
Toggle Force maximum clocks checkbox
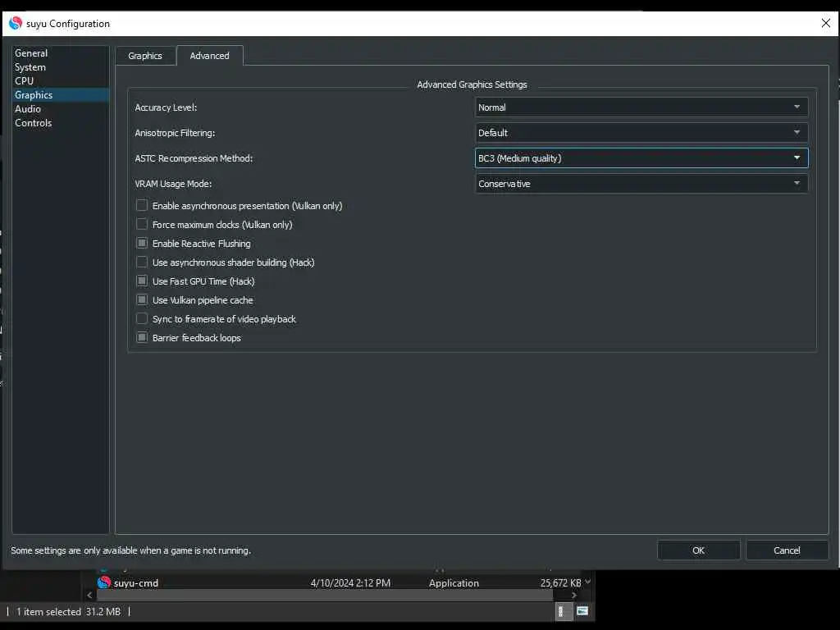point(141,225)
